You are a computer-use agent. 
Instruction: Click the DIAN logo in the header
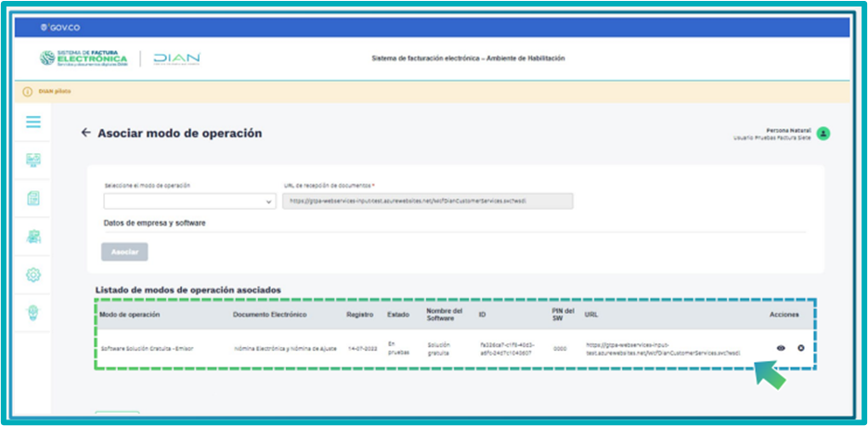pos(175,58)
